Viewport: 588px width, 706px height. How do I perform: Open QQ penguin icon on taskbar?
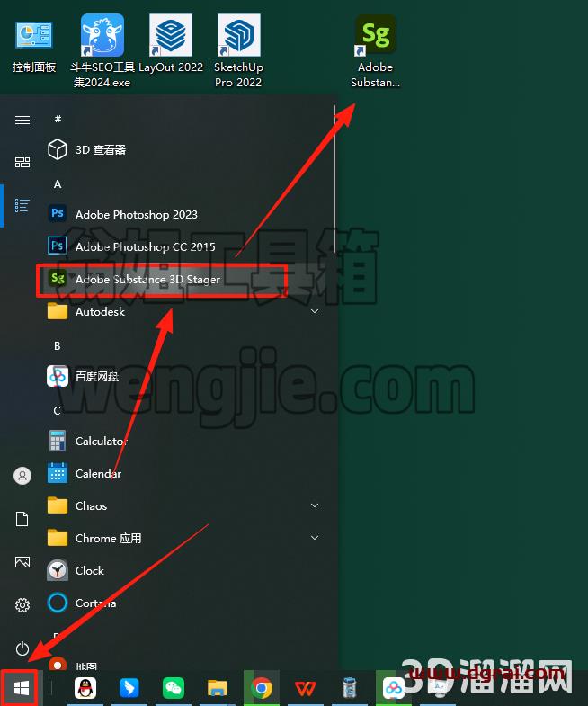click(85, 688)
